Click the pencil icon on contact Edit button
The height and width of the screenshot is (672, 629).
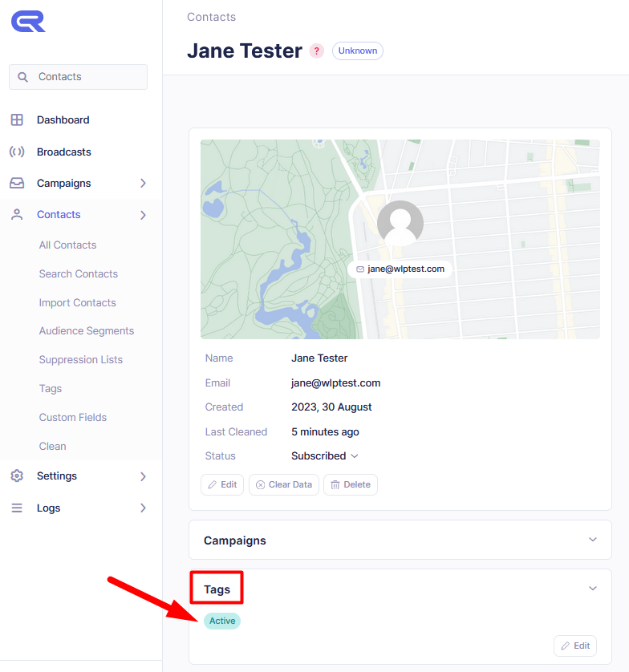[x=213, y=484]
